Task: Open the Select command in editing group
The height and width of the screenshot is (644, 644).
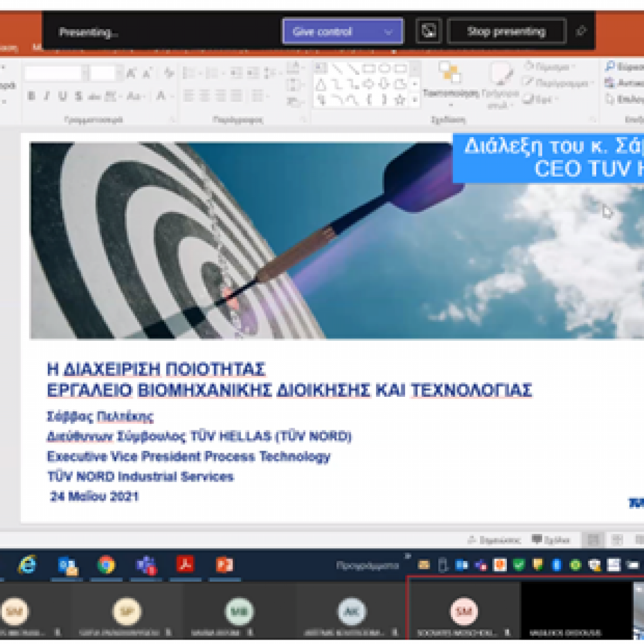Action: click(x=624, y=100)
